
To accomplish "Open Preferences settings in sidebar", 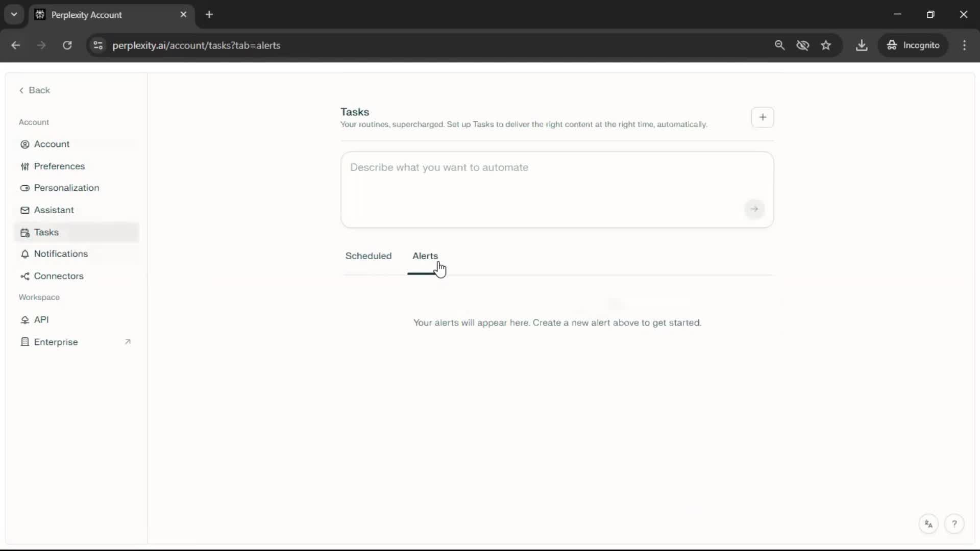I will [59, 166].
